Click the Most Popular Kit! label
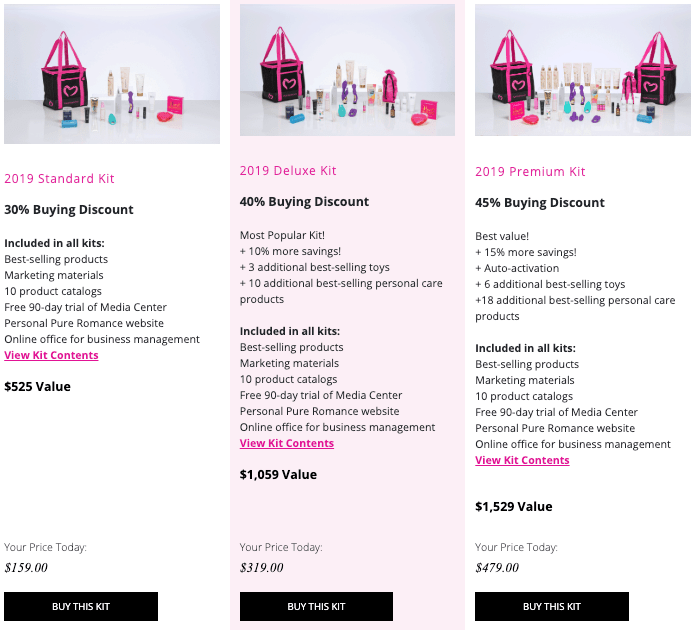Screen dimensions: 696x630 coord(282,235)
